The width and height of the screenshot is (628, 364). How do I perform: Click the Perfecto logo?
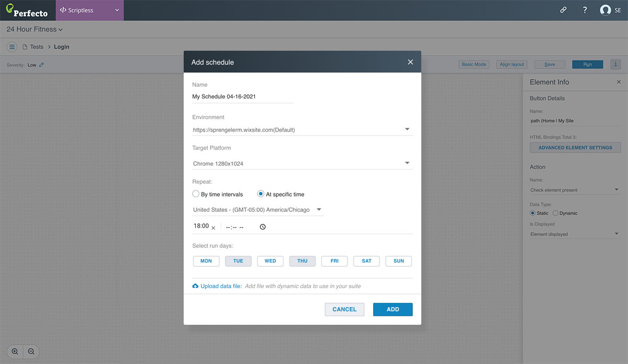(27, 10)
